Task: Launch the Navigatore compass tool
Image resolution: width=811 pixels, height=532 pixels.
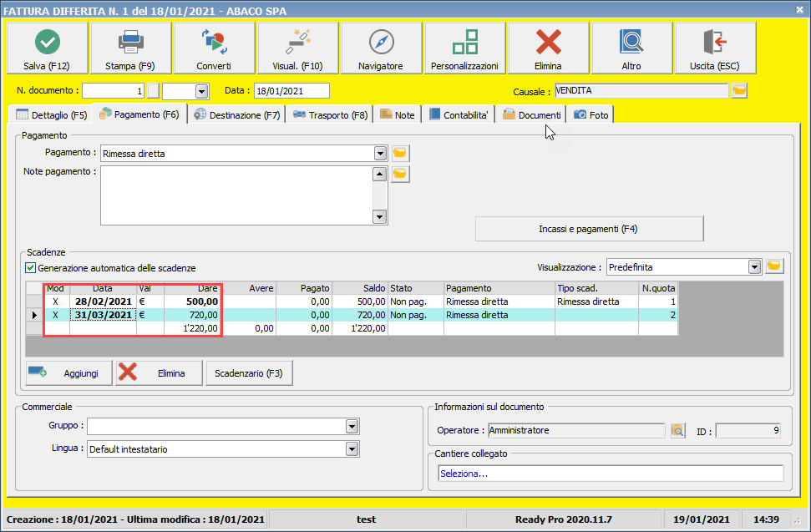Action: coord(381,48)
